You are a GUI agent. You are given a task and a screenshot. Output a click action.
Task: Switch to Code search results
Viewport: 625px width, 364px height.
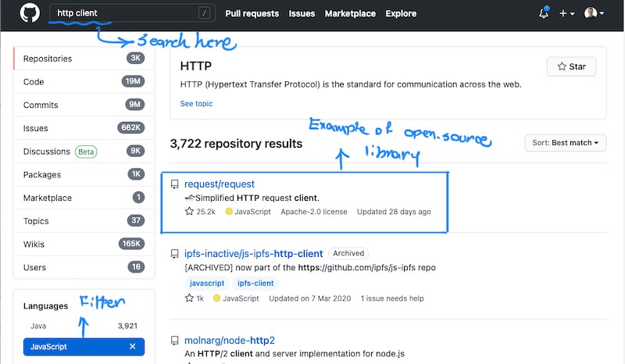point(84,82)
